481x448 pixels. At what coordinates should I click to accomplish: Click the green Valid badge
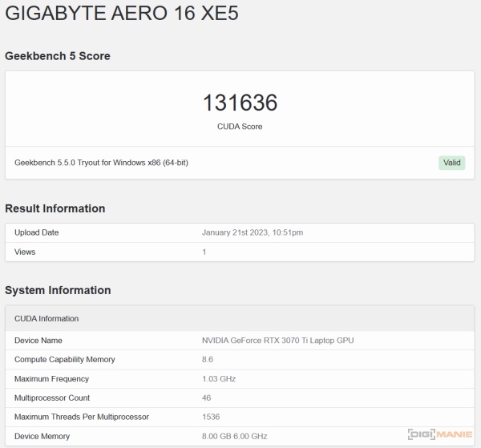[452, 163]
